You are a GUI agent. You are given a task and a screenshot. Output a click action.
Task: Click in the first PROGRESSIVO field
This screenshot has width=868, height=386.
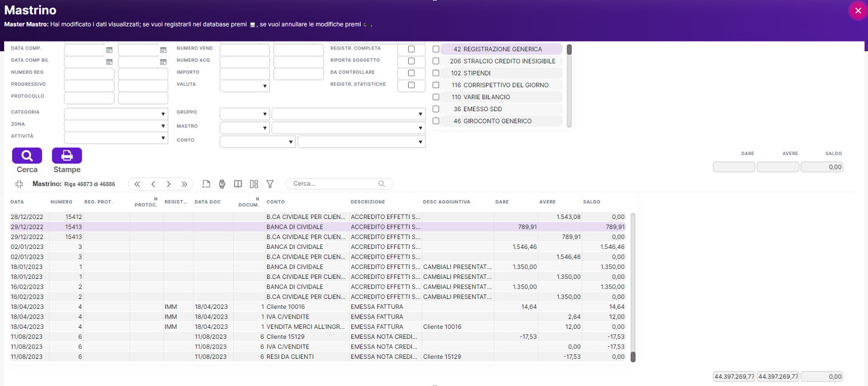point(89,86)
